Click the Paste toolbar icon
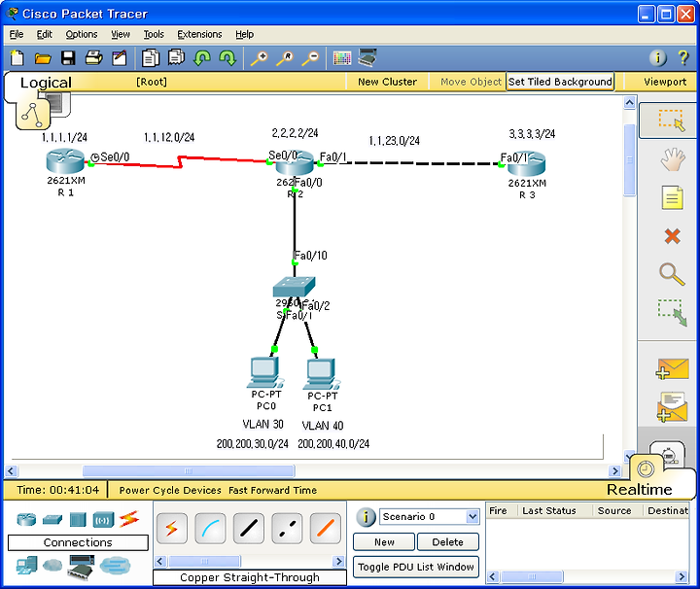Viewport: 700px width, 589px height. (176, 57)
